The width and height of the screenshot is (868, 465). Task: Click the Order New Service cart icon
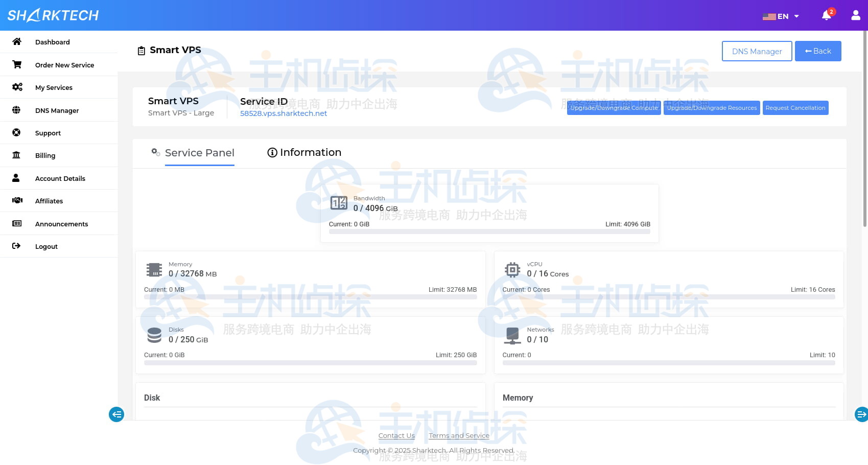[x=17, y=64]
